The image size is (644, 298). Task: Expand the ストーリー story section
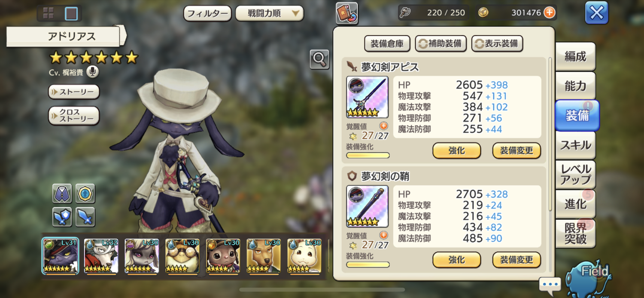click(x=74, y=92)
